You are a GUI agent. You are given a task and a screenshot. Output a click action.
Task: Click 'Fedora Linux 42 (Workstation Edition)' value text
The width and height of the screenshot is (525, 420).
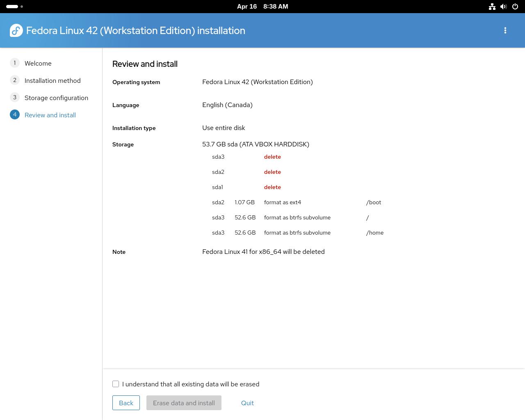[x=258, y=82]
